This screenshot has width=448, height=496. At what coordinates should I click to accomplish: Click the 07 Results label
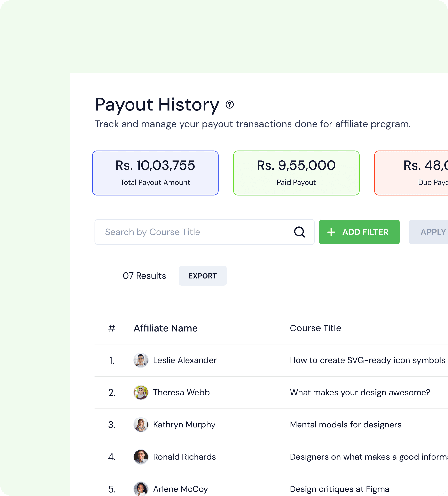click(144, 276)
